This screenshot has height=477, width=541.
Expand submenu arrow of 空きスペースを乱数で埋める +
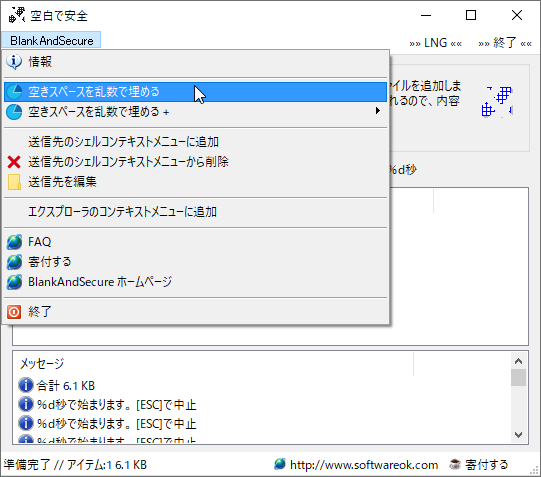(378, 111)
